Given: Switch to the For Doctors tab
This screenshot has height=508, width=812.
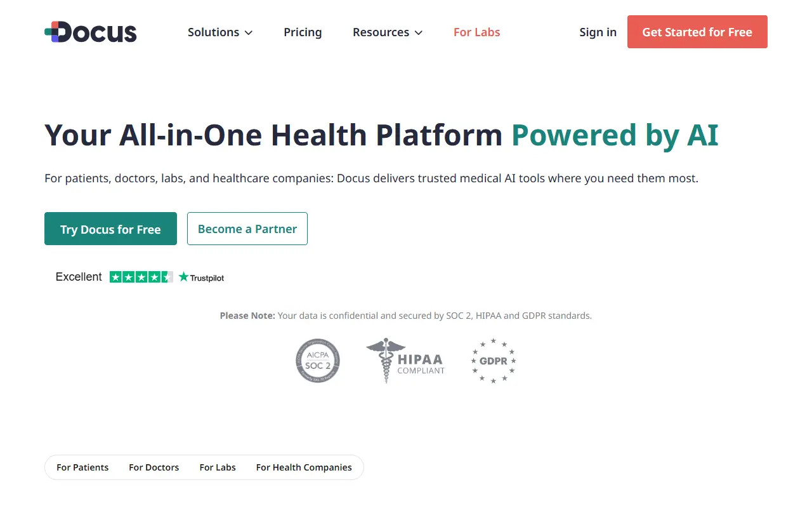Looking at the screenshot, I should tap(154, 467).
